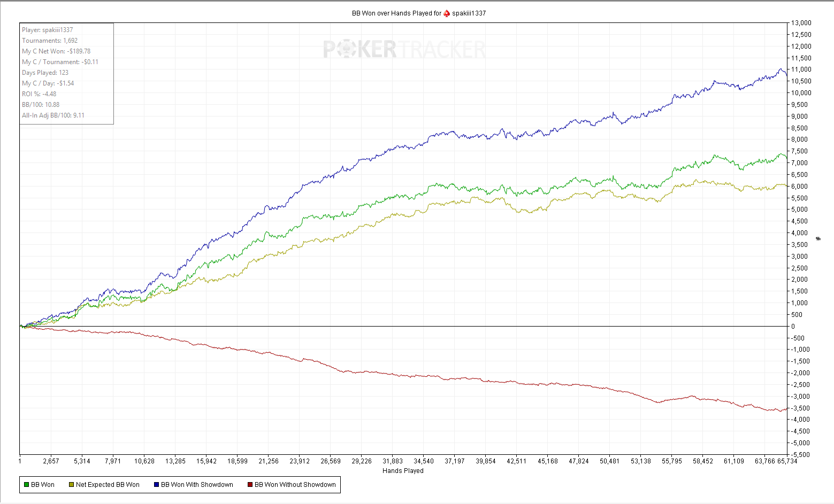Click the x-axis tick label '2,657'
This screenshot has width=834, height=504.
pos(51,461)
